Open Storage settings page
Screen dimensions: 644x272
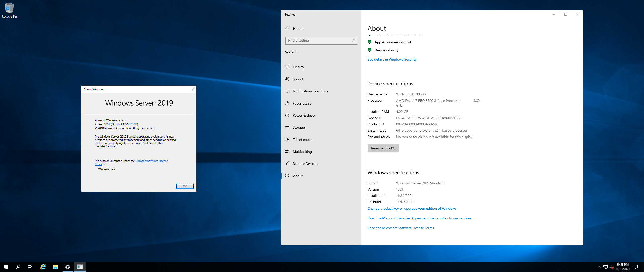click(321, 127)
